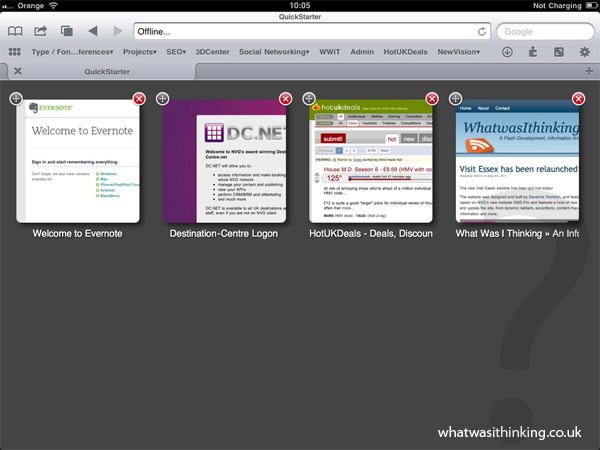Tap the share arrow icon
This screenshot has width=600, height=450.
pos(41,31)
